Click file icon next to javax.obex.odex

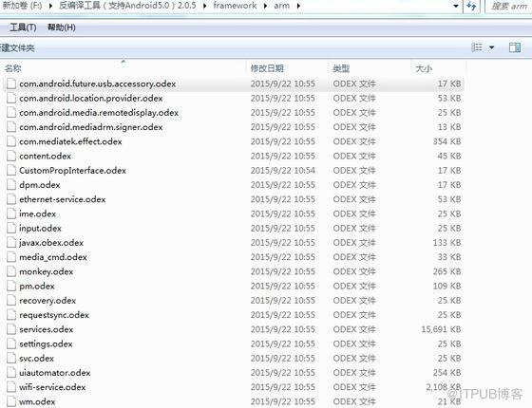11,243
